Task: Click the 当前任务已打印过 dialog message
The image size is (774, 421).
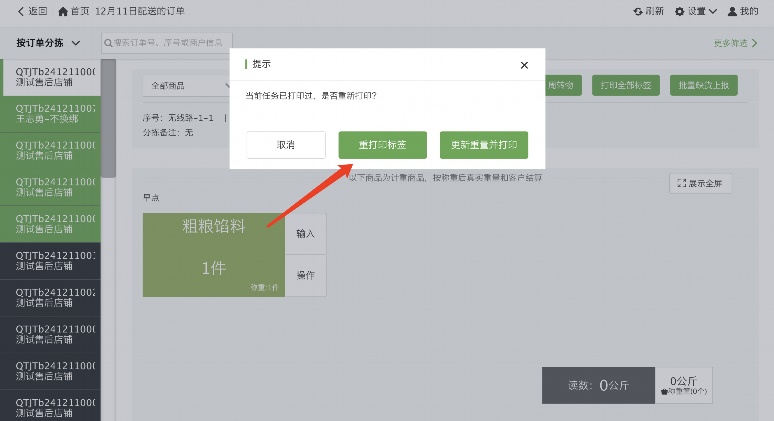Action: pyautogui.click(x=311, y=96)
